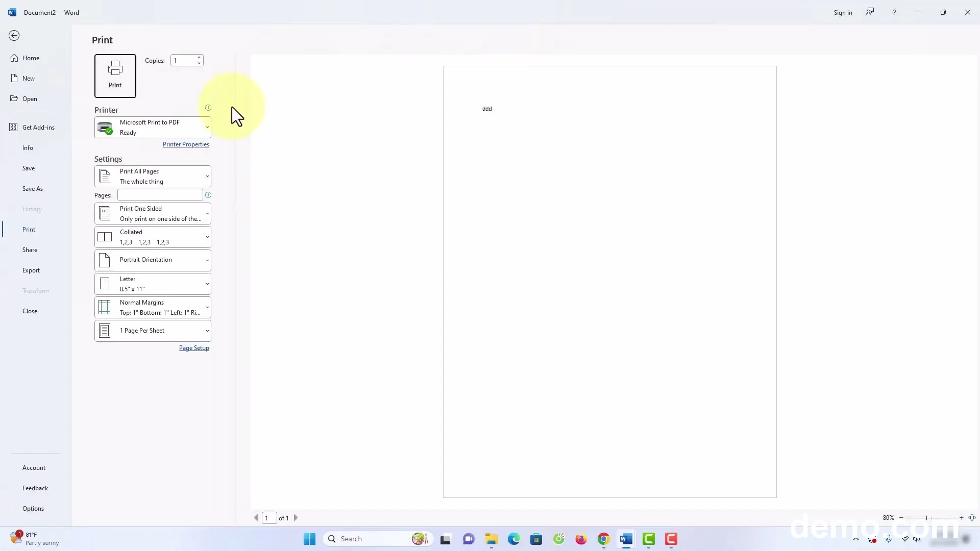Screen dimensions: 980x551
Task: Click the current page number field
Action: (269, 518)
